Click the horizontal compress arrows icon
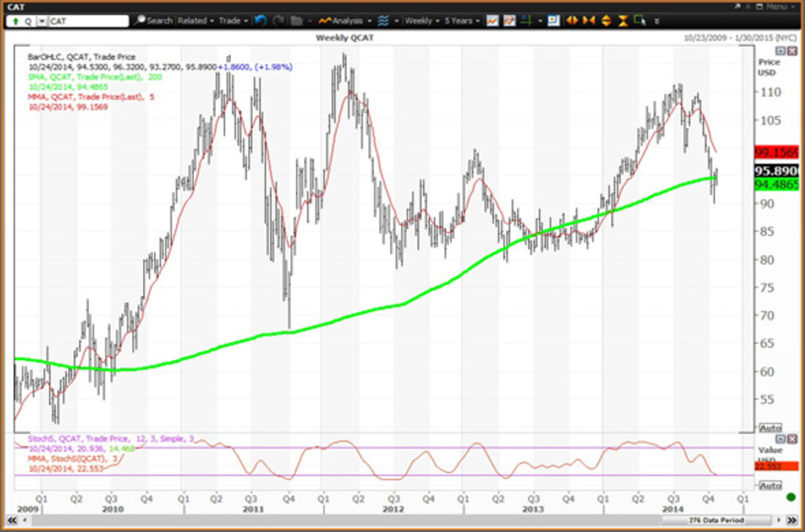805x532 pixels. (589, 21)
